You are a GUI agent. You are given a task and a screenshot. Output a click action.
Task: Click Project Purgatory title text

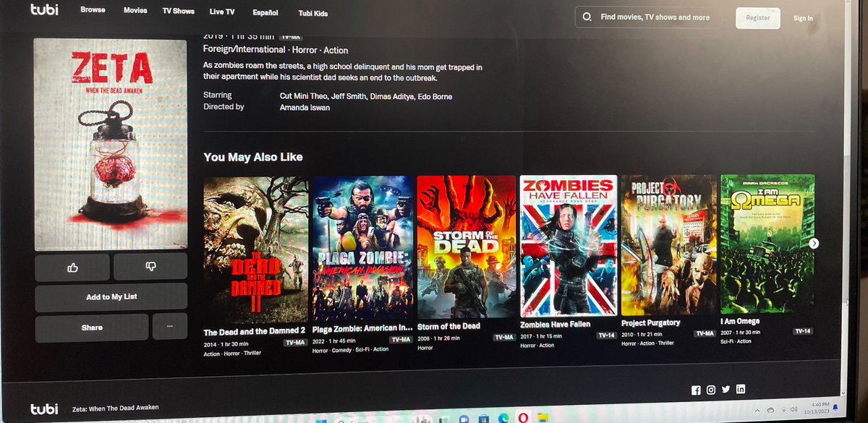[650, 322]
